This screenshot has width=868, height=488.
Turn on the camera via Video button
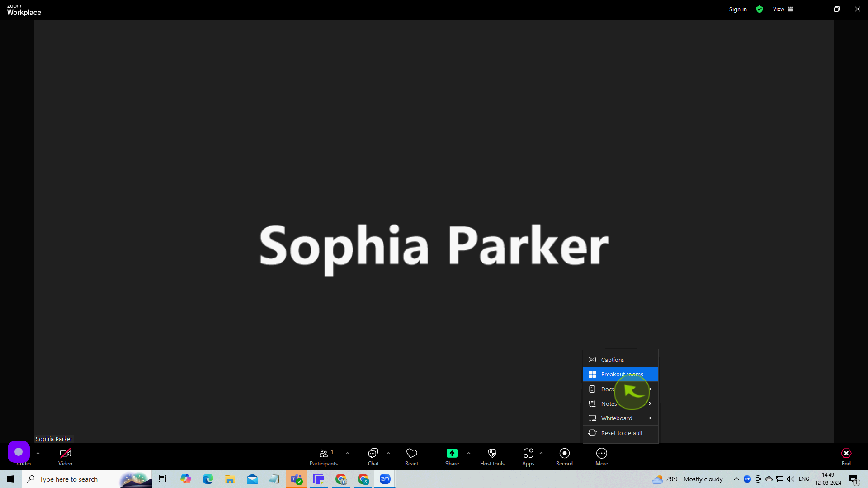click(x=65, y=457)
